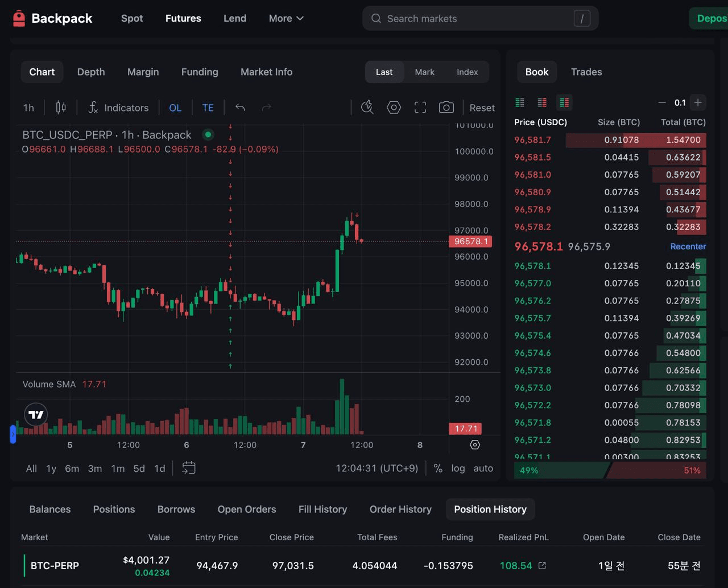Switch to the Trades tab
The image size is (728, 588).
point(586,72)
